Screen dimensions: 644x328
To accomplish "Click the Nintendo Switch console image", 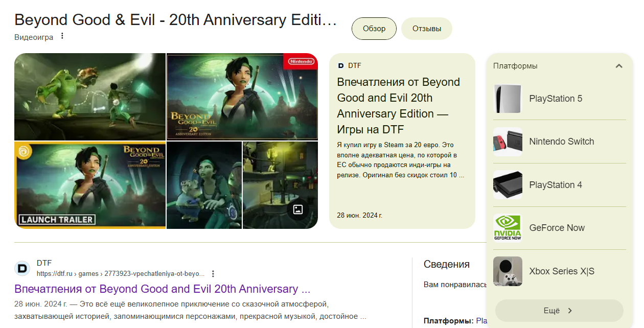I will pos(508,142).
